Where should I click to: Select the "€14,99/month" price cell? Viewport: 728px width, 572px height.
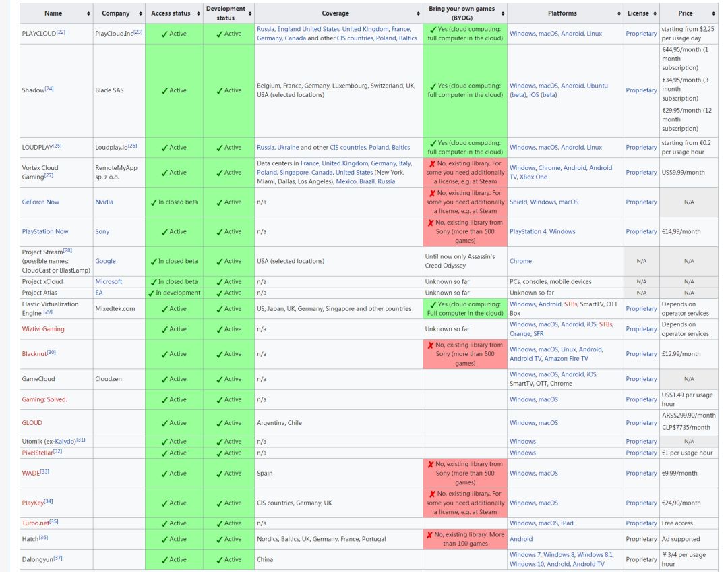coord(688,232)
